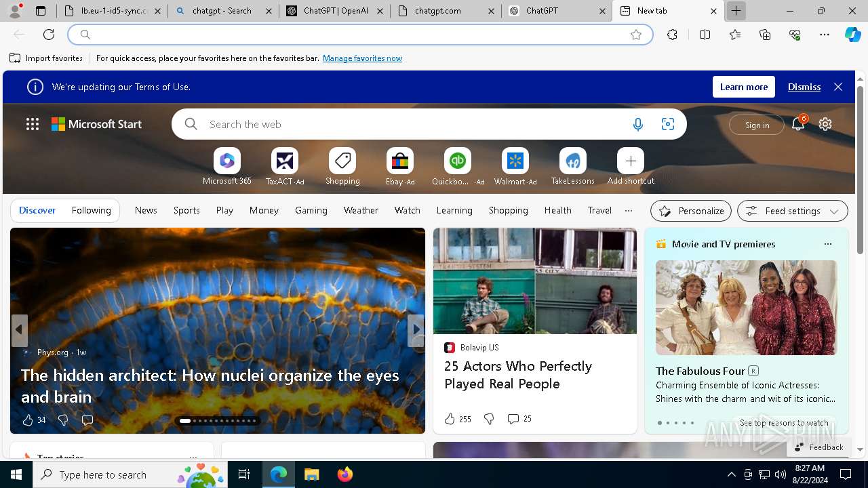
Task: Select the Following feed tab
Action: pyautogui.click(x=91, y=211)
